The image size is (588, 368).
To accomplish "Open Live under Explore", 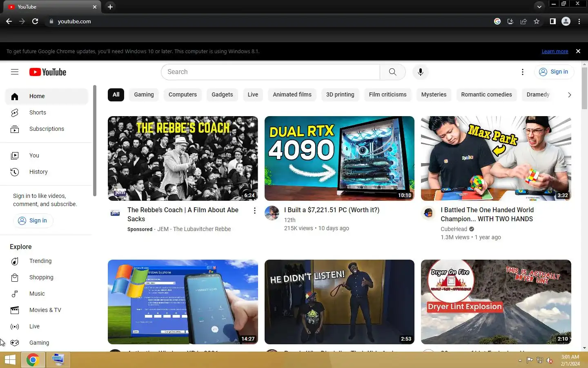I will tap(47, 326).
